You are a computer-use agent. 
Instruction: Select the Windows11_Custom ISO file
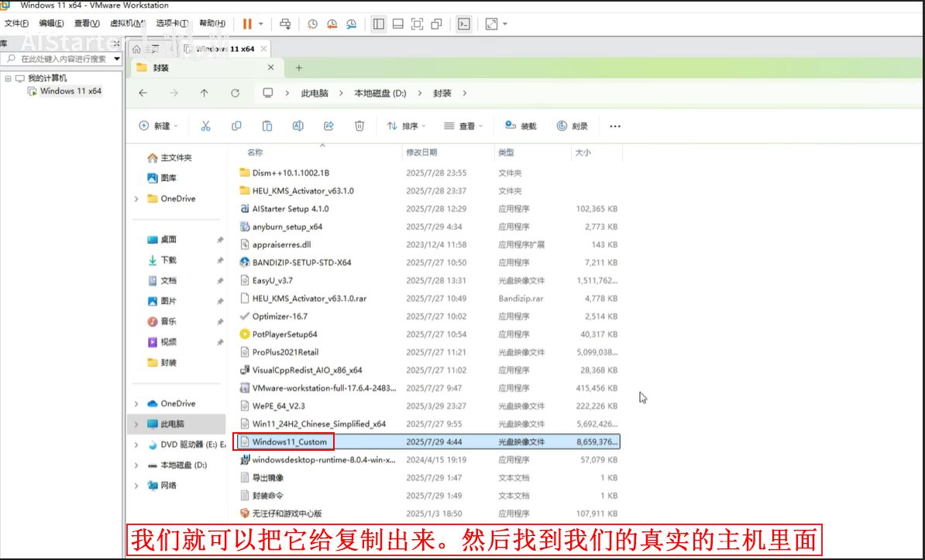tap(289, 441)
